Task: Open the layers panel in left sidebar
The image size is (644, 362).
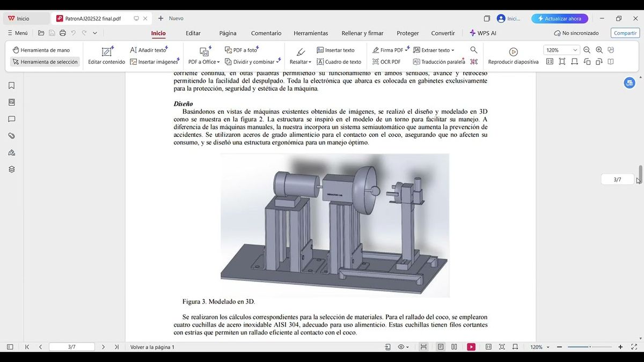Action: (11, 169)
